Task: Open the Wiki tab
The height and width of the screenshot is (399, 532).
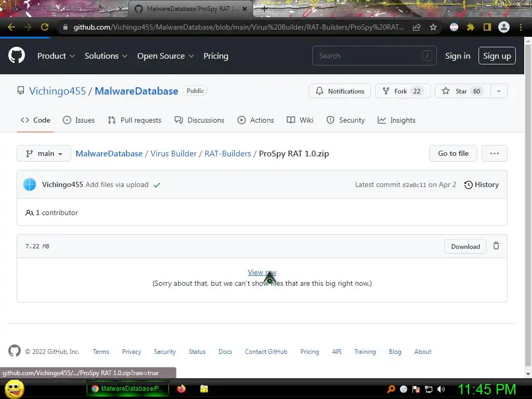Action: (300, 120)
